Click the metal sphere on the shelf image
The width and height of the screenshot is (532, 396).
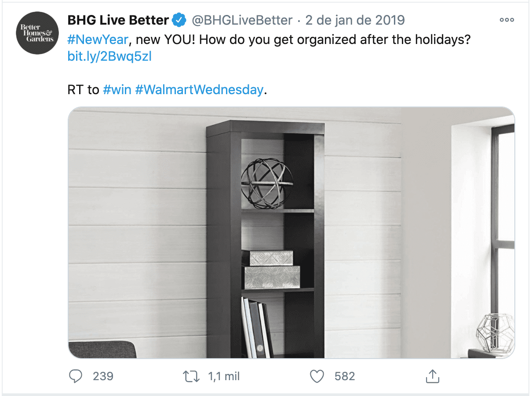(266, 183)
